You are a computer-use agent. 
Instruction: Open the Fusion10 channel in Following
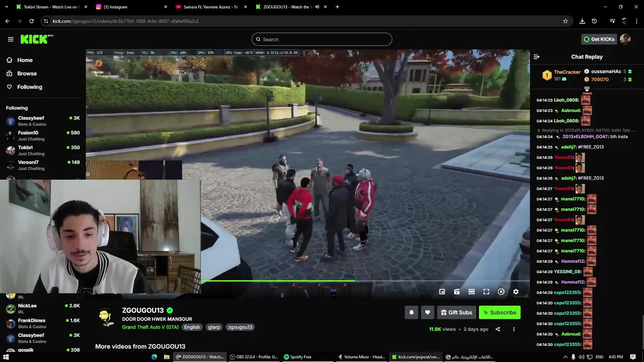43,136
